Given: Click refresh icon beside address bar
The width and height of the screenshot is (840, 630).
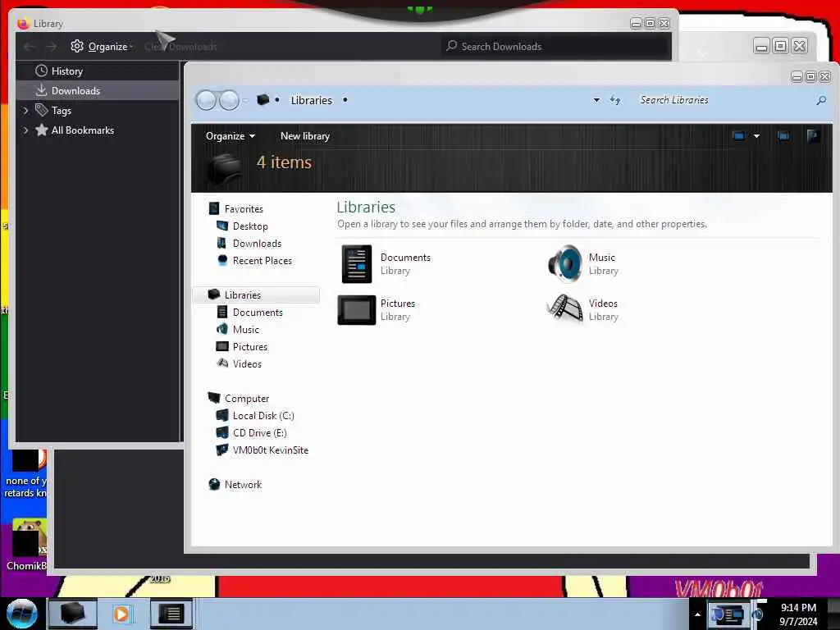Looking at the screenshot, I should pos(615,100).
